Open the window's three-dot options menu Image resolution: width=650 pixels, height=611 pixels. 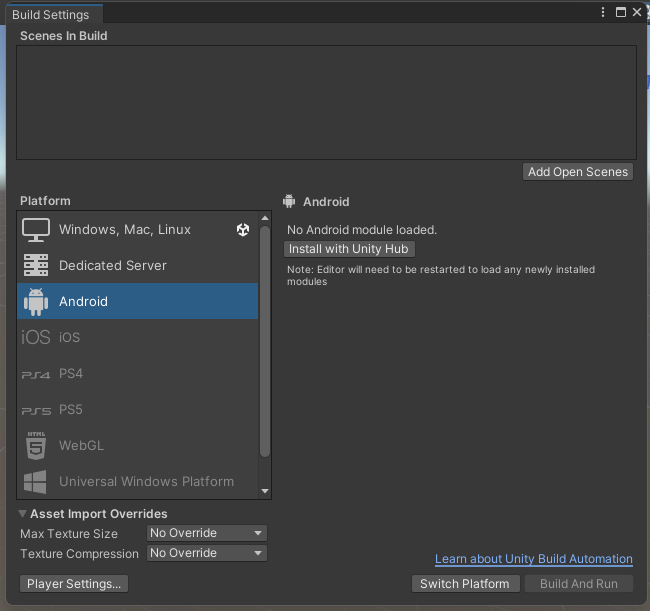coord(603,12)
